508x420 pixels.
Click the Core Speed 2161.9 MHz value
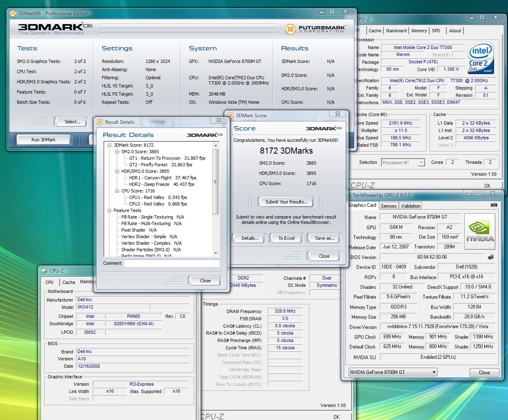401,123
